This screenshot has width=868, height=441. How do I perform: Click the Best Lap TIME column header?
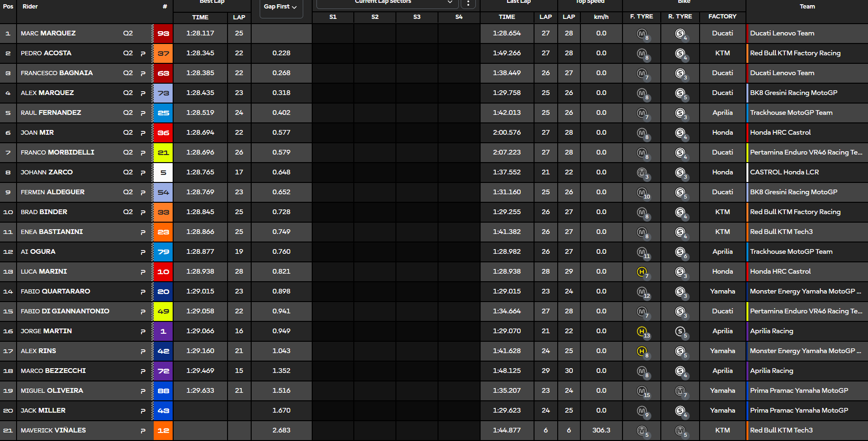coord(200,17)
